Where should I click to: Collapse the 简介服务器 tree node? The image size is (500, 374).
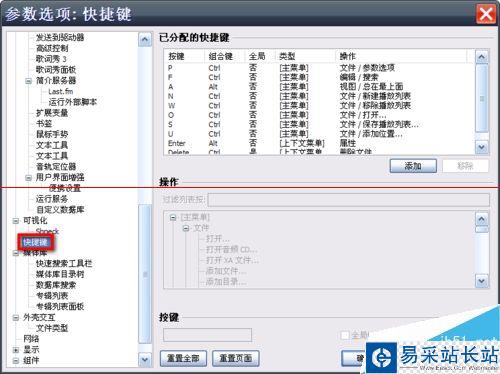click(x=29, y=81)
